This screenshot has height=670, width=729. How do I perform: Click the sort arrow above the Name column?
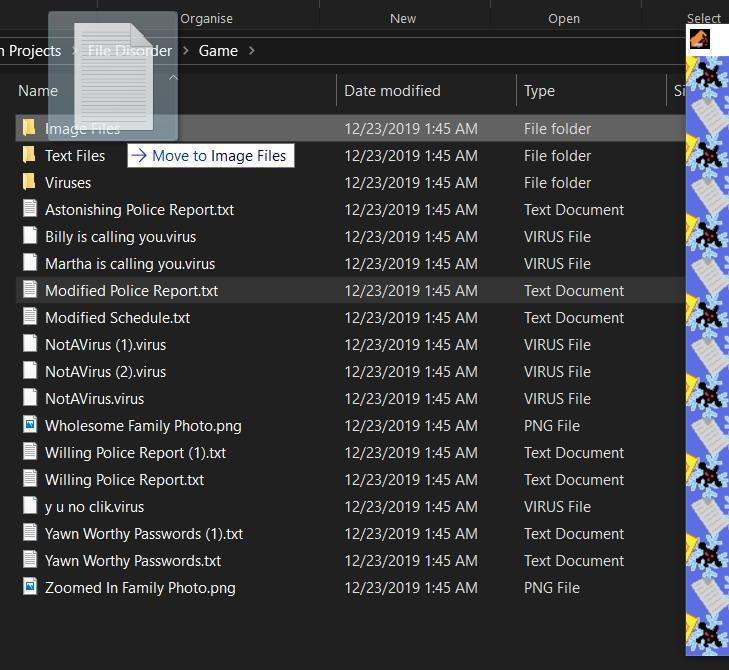[173, 77]
